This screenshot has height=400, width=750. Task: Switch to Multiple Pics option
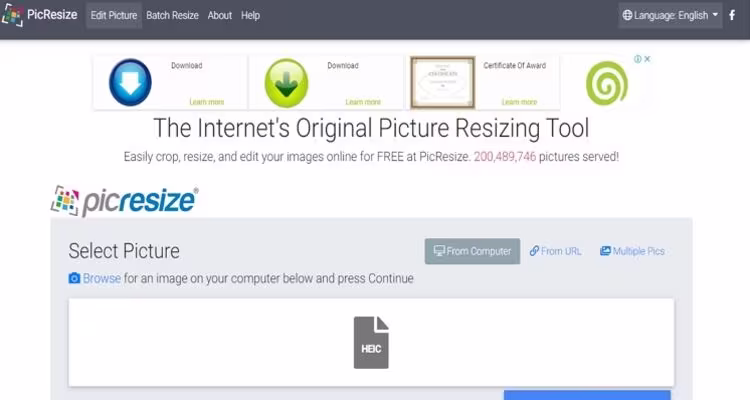click(632, 251)
